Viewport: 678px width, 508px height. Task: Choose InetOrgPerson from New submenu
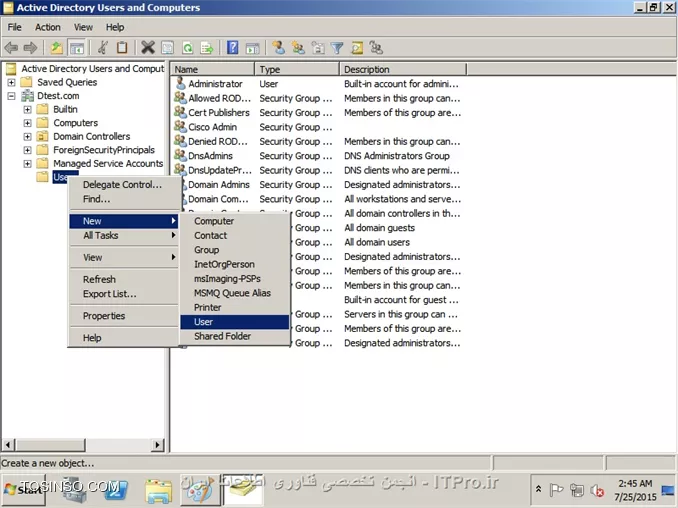click(234, 264)
